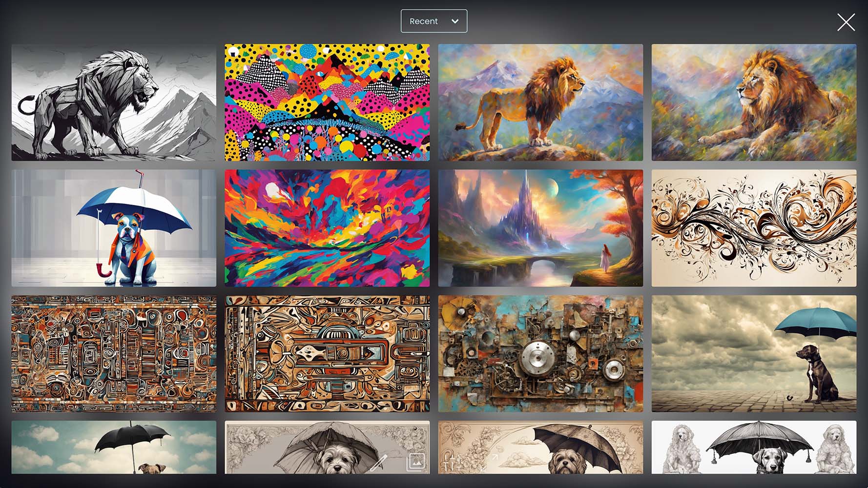Select the black dog under teal umbrella
The height and width of the screenshot is (488, 868).
[754, 354]
